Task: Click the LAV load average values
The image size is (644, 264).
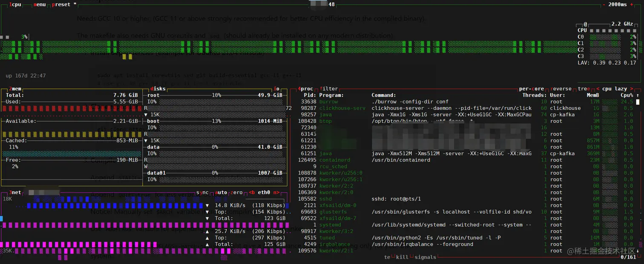Action: (x=607, y=63)
